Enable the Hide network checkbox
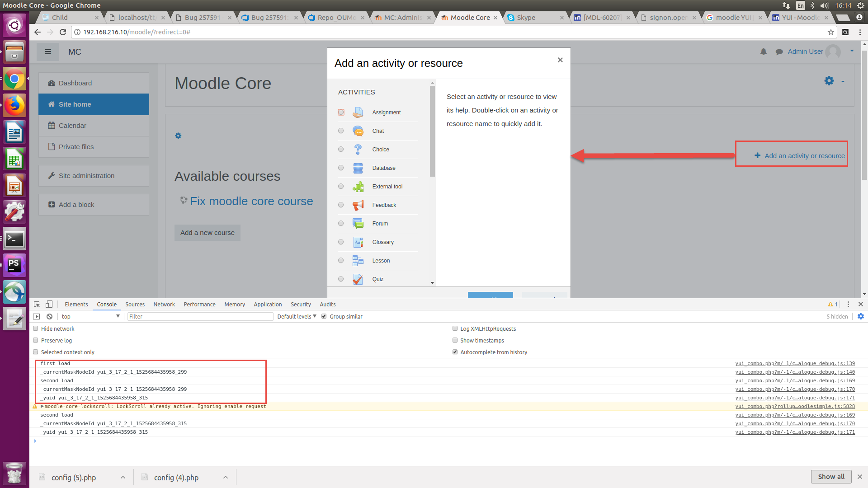This screenshot has height=488, width=868. pos(36,328)
